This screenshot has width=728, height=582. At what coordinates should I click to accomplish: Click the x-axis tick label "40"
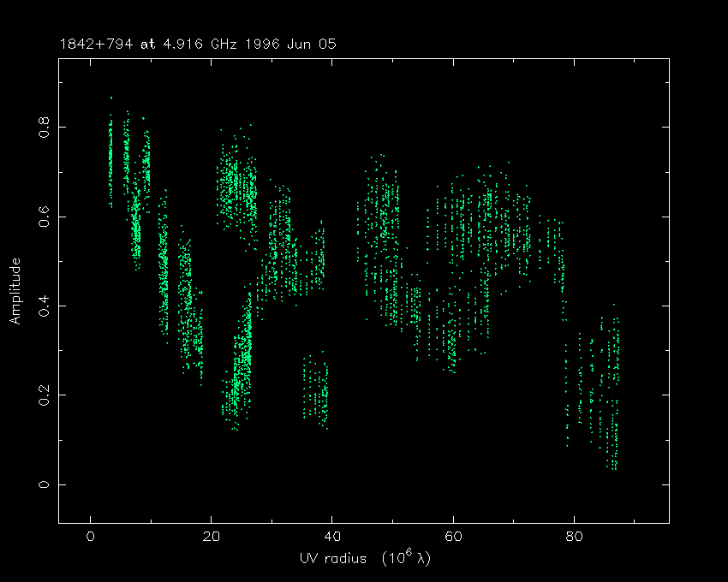tap(332, 537)
